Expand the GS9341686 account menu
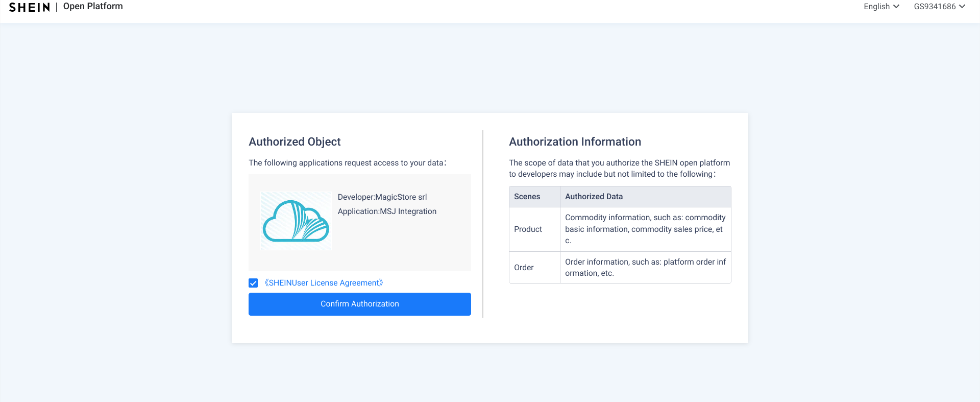This screenshot has height=402, width=980. 940,7
